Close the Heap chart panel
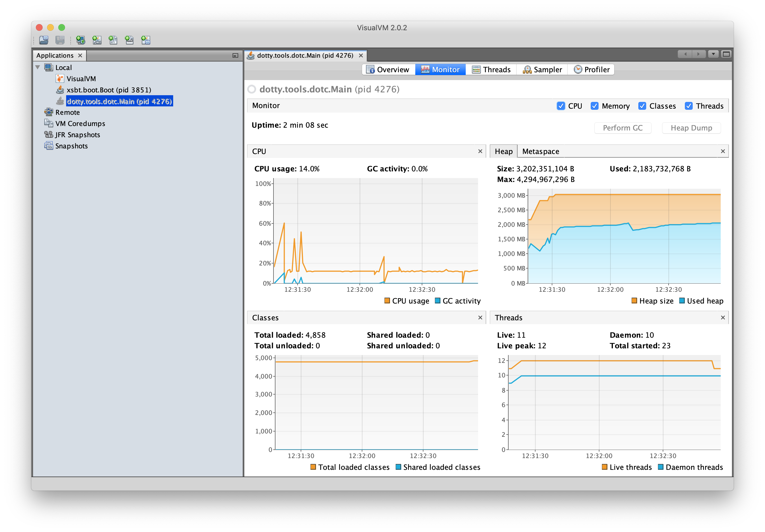The width and height of the screenshot is (765, 532). click(x=723, y=151)
